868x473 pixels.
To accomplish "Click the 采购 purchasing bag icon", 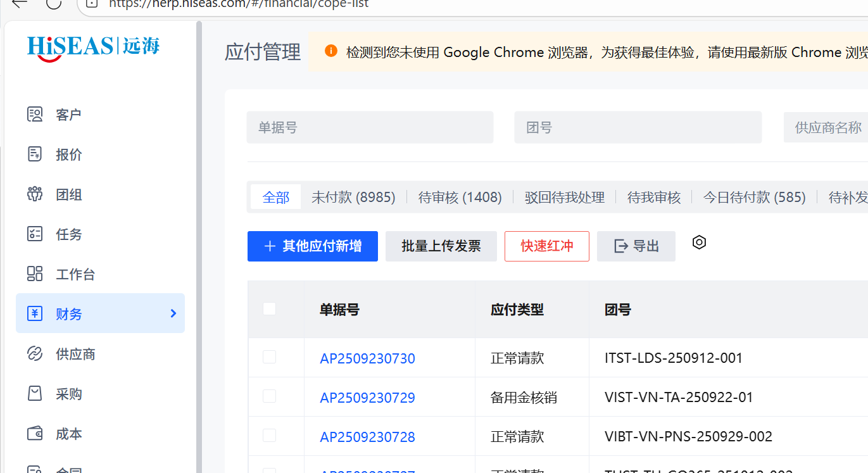I will 35,394.
